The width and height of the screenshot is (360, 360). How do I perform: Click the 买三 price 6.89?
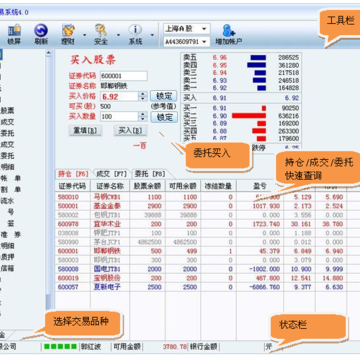click(220, 123)
